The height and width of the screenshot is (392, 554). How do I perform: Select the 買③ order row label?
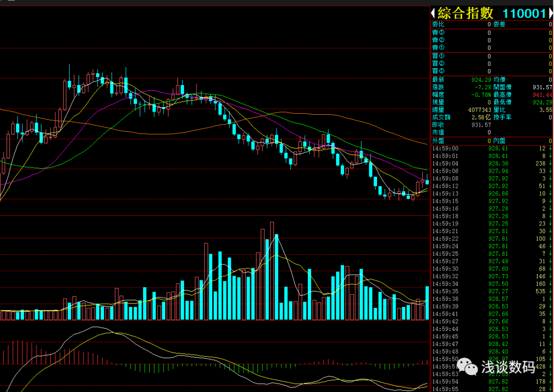(x=439, y=71)
